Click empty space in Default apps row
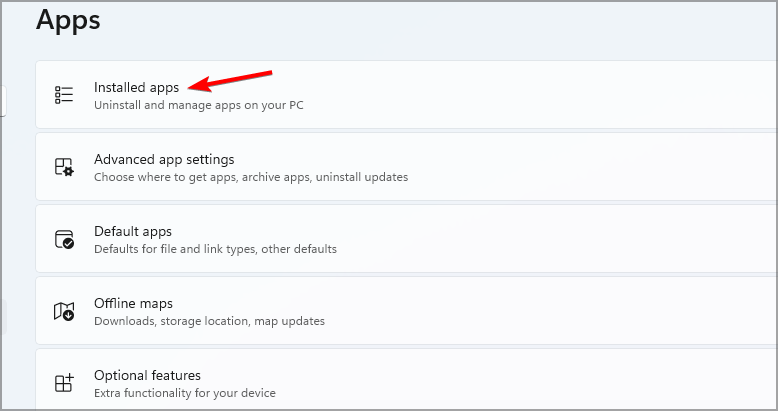 (x=560, y=239)
